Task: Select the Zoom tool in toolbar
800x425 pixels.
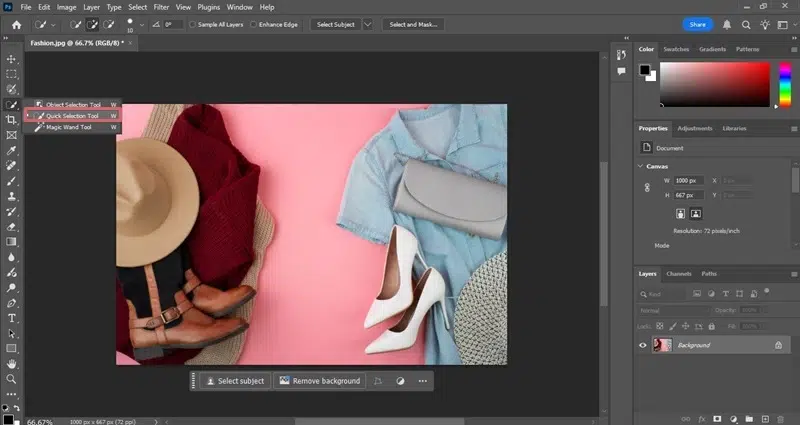Action: coord(12,379)
